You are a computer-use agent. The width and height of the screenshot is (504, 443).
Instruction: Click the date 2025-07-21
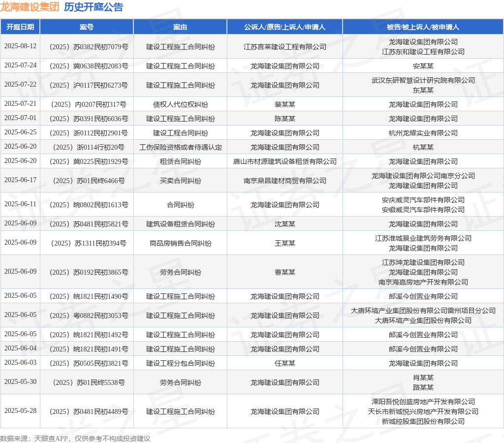[x=20, y=103]
